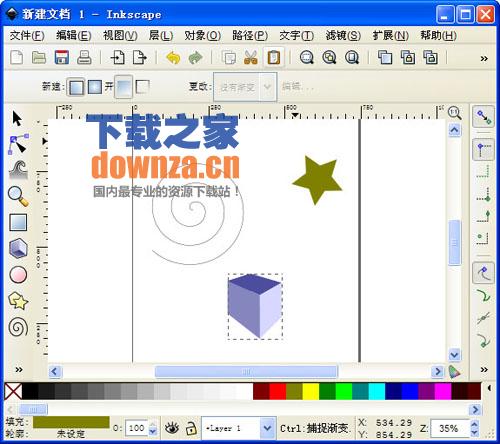Select the Ellipse circle tool
This screenshot has height=444, width=500.
pyautogui.click(x=18, y=275)
